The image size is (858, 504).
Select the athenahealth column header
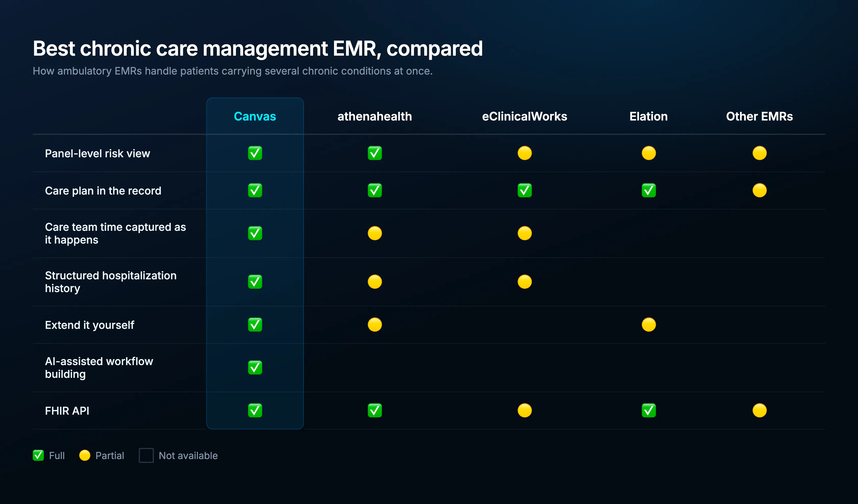375,116
